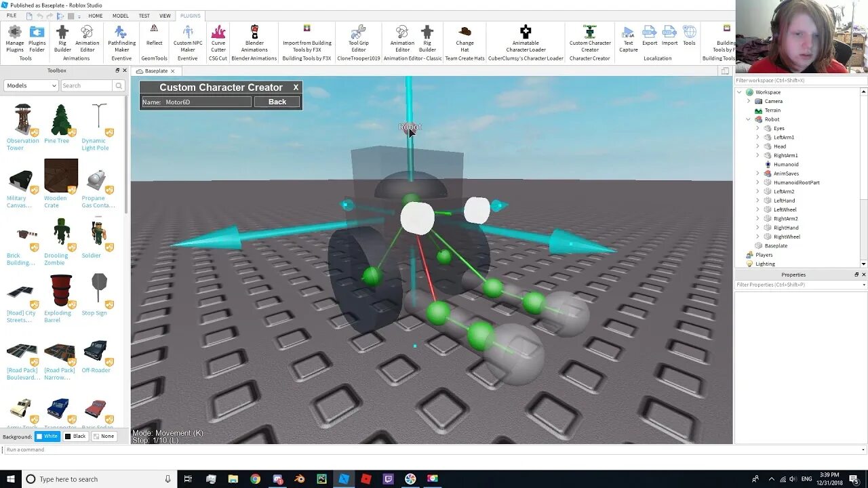
Task: Set Toolbox background to Black
Action: coord(75,436)
